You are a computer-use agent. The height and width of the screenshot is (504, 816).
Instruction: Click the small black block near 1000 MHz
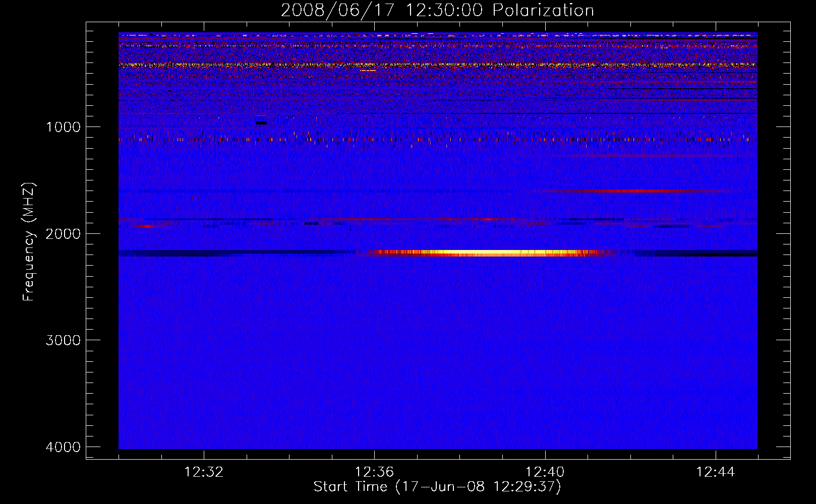pyautogui.click(x=261, y=123)
